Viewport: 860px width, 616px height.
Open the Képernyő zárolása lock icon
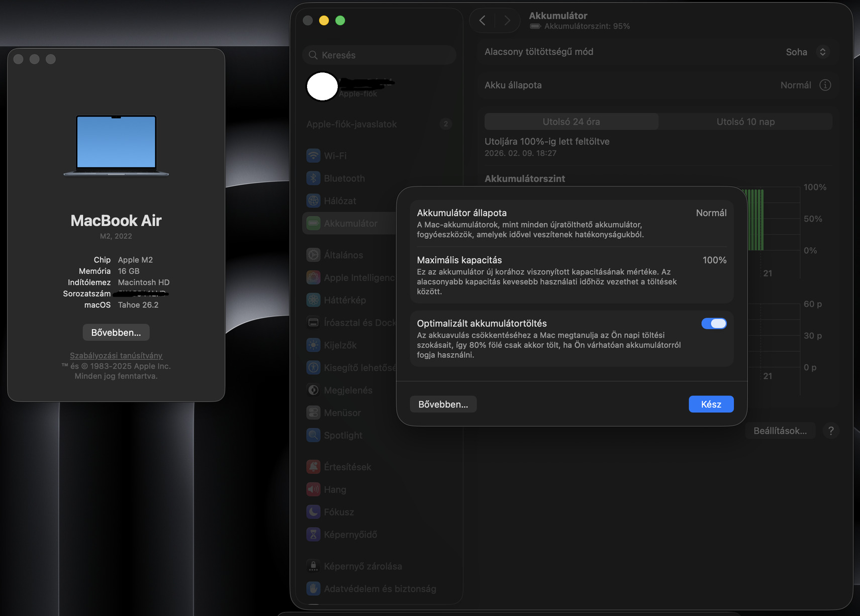coord(314,566)
